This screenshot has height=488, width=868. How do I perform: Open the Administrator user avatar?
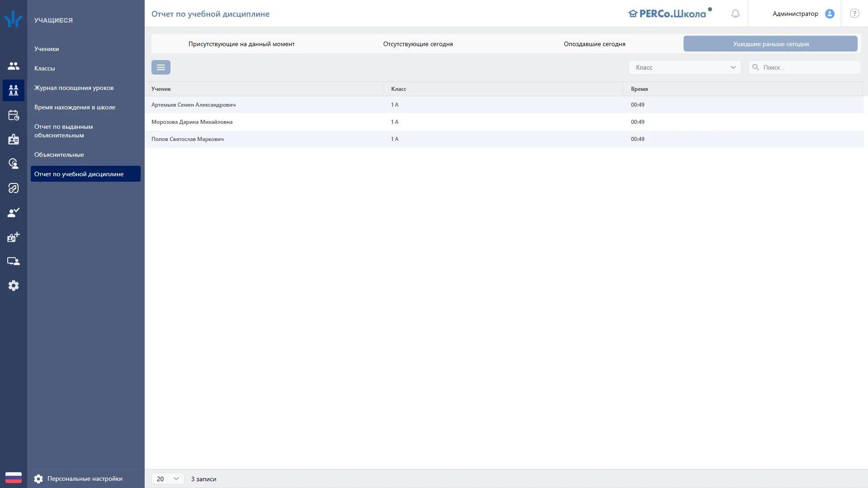[x=830, y=14]
